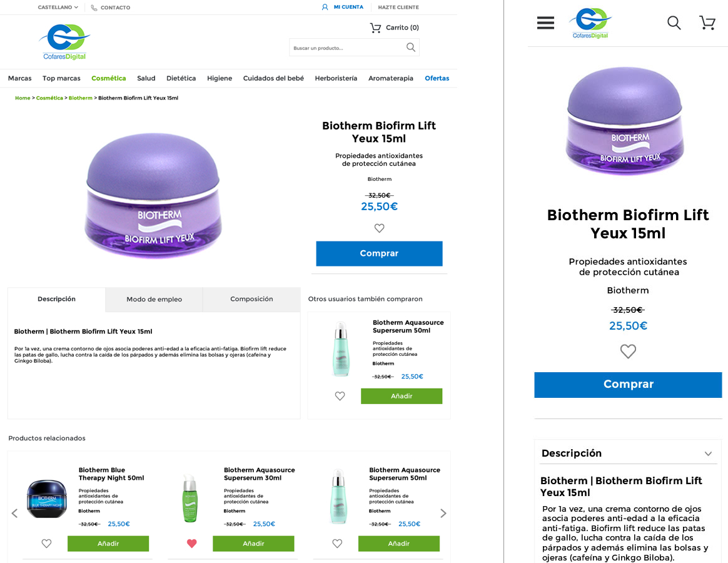The width and height of the screenshot is (728, 563).
Task: Open the Castellano language dropdown
Action: 58,8
